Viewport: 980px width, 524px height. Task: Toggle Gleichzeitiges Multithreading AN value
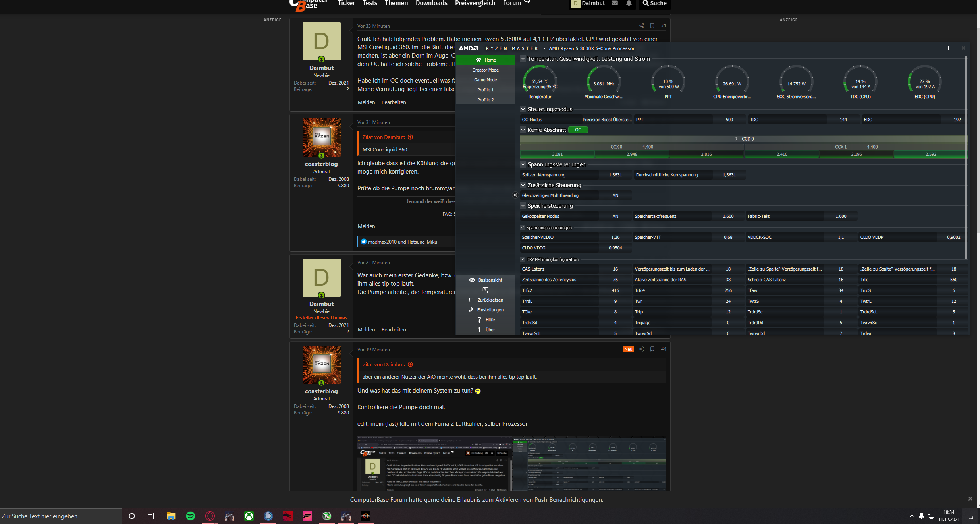pyautogui.click(x=615, y=195)
